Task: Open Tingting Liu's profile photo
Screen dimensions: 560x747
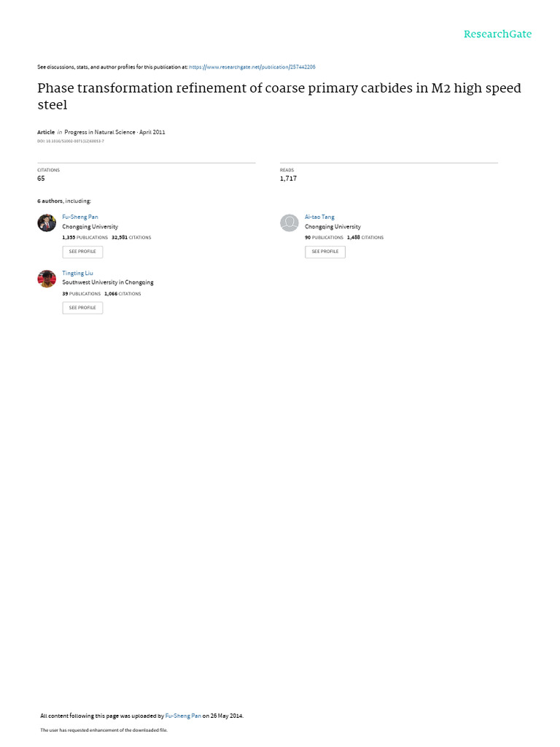Action: 47,279
